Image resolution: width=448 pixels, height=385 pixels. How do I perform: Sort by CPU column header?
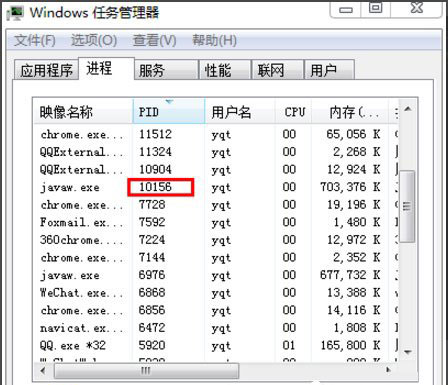point(293,112)
